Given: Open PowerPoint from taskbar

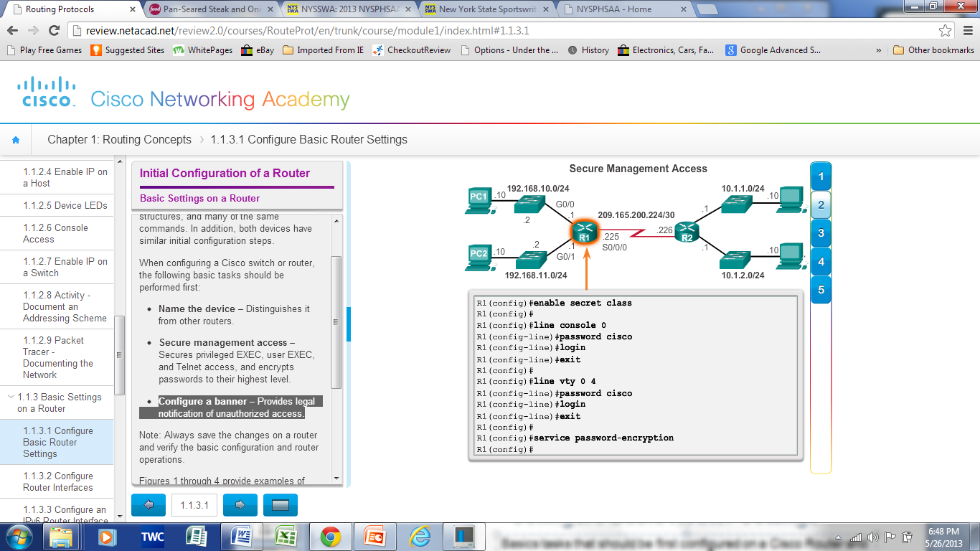Looking at the screenshot, I should [375, 537].
